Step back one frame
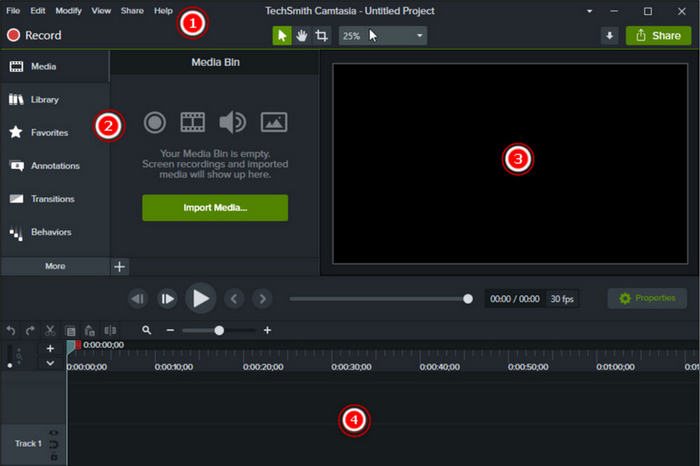This screenshot has height=466, width=700. [x=138, y=299]
